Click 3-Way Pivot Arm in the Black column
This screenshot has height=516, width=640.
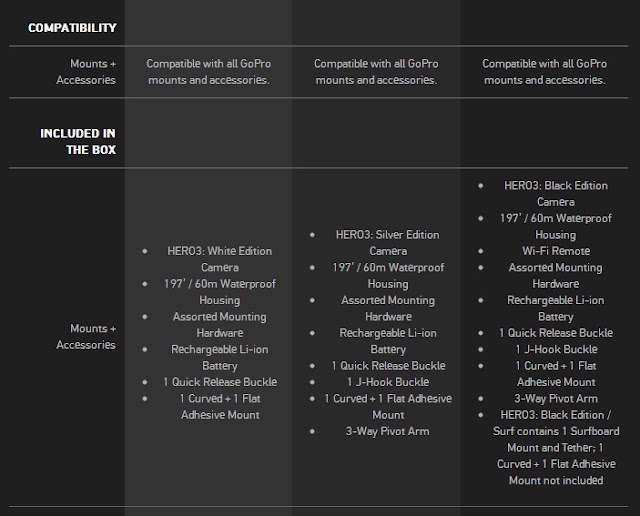click(556, 399)
